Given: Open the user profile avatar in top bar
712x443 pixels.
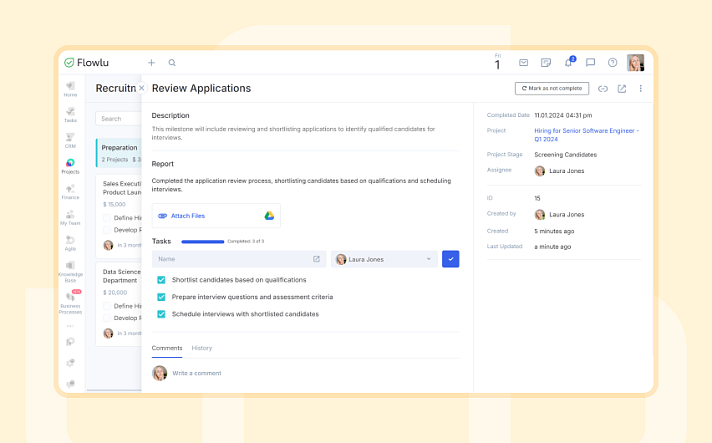Looking at the screenshot, I should [635, 63].
